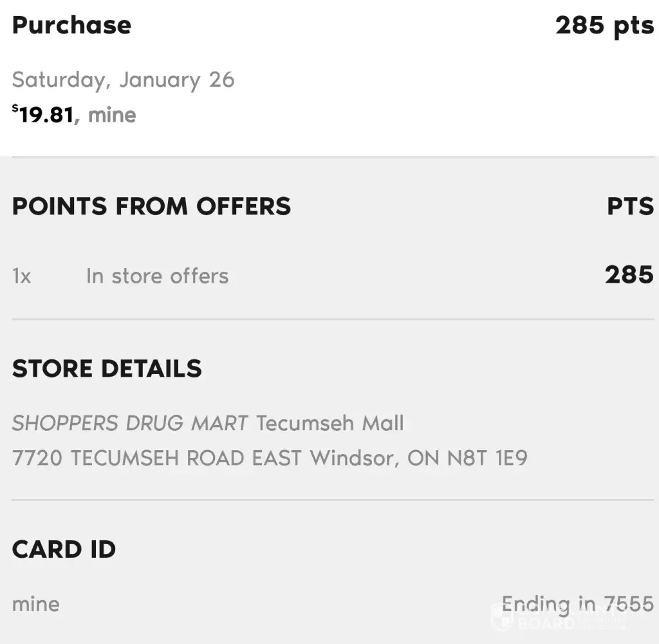The image size is (659, 644).
Task: Tap the mine label under CARD ID
Action: 35,604
